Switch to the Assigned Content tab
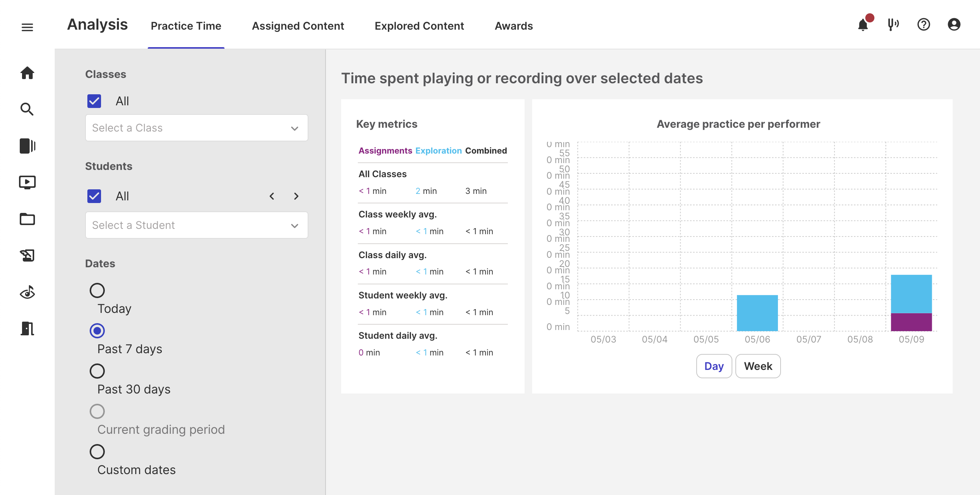The image size is (980, 495). [298, 26]
